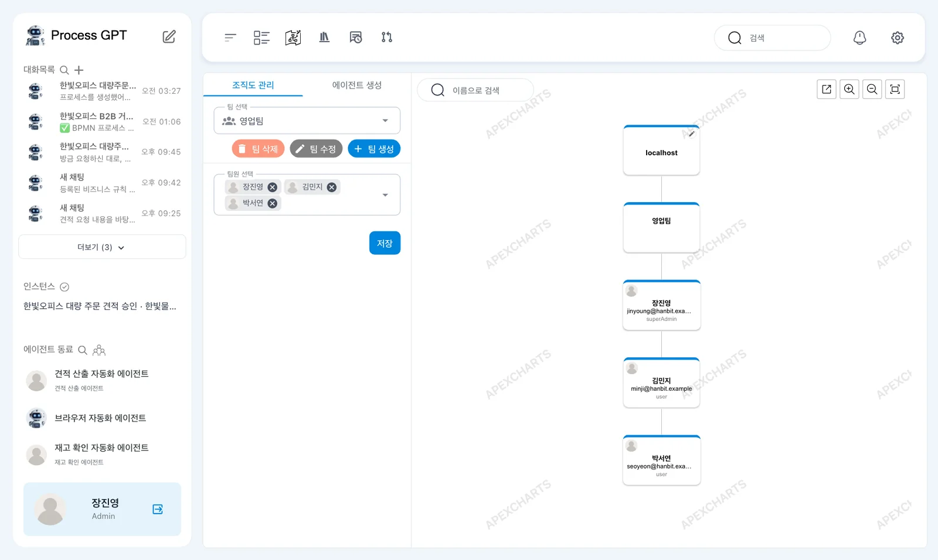Image resolution: width=938 pixels, height=560 pixels.
Task: Zoom in on the organization chart
Action: point(849,89)
